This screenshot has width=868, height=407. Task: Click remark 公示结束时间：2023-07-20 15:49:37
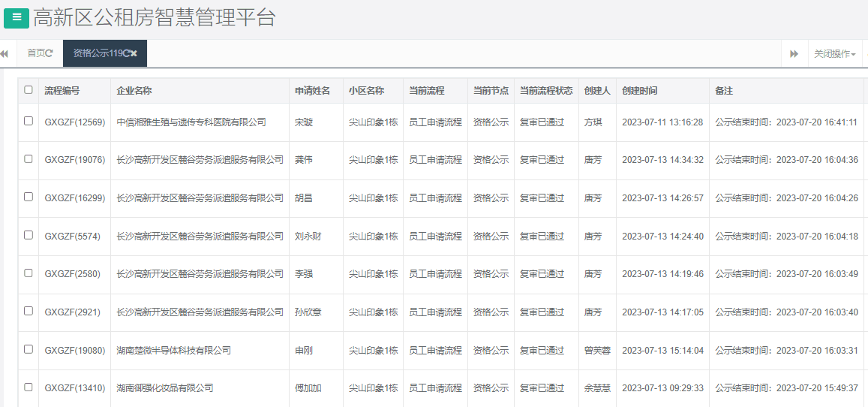pos(787,388)
